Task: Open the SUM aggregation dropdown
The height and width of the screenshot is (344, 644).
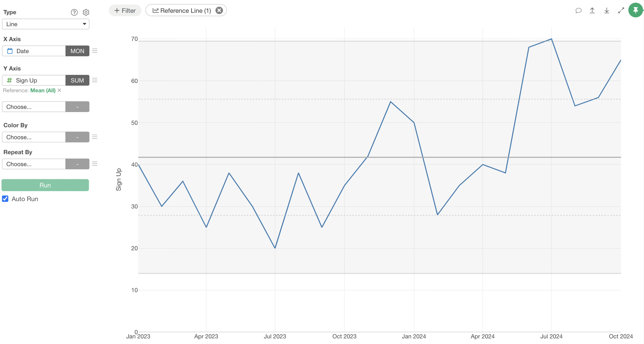Action: [77, 80]
